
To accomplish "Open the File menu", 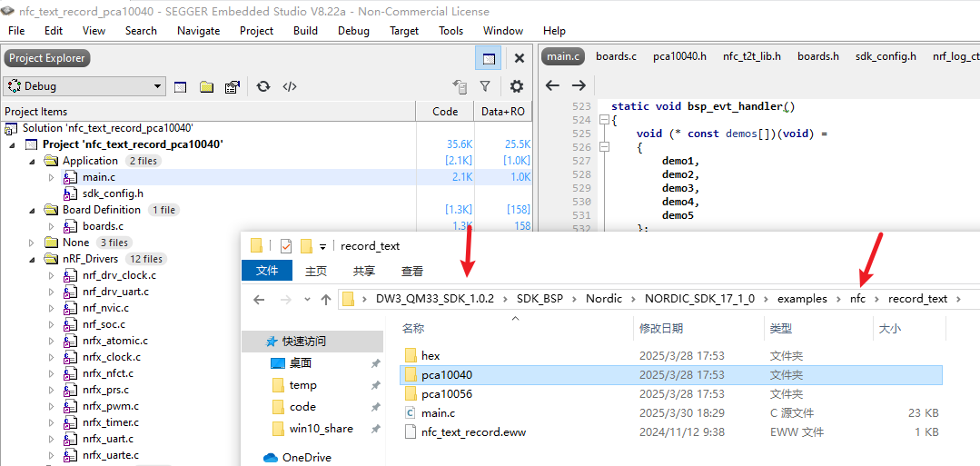I will [x=17, y=31].
